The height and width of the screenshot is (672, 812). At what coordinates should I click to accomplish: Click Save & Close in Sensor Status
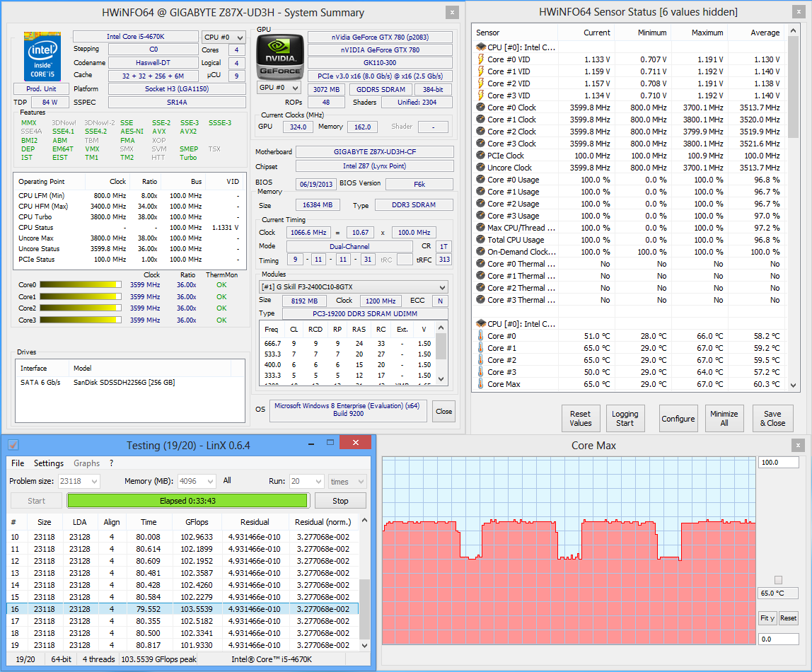(x=772, y=418)
